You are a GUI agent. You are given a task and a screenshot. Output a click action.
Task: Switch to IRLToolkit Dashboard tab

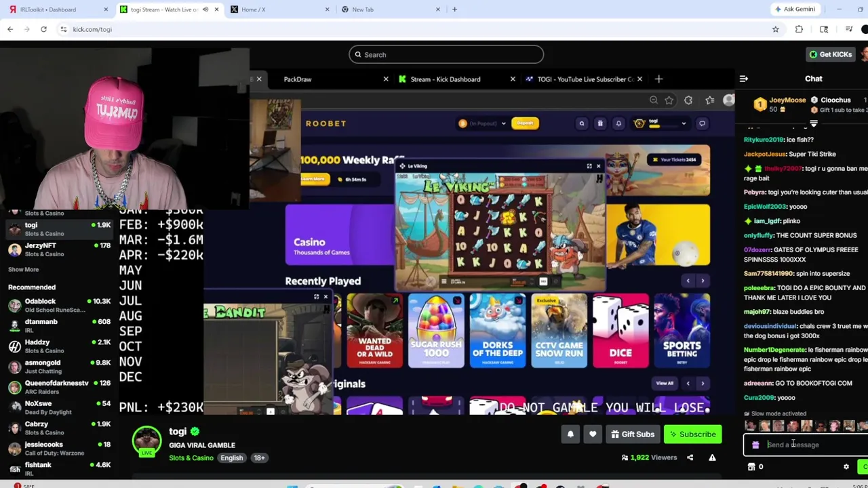click(58, 9)
